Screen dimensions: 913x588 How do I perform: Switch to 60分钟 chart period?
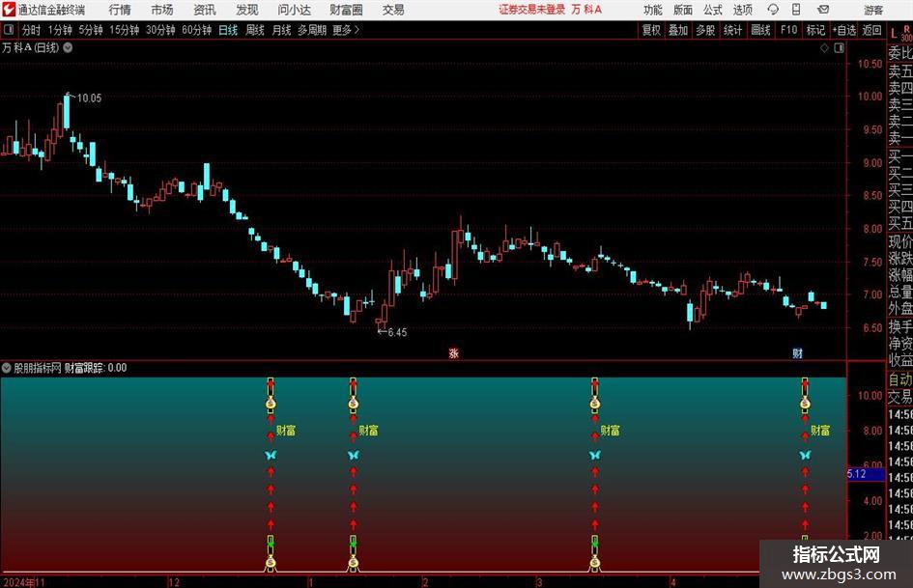pyautogui.click(x=196, y=30)
